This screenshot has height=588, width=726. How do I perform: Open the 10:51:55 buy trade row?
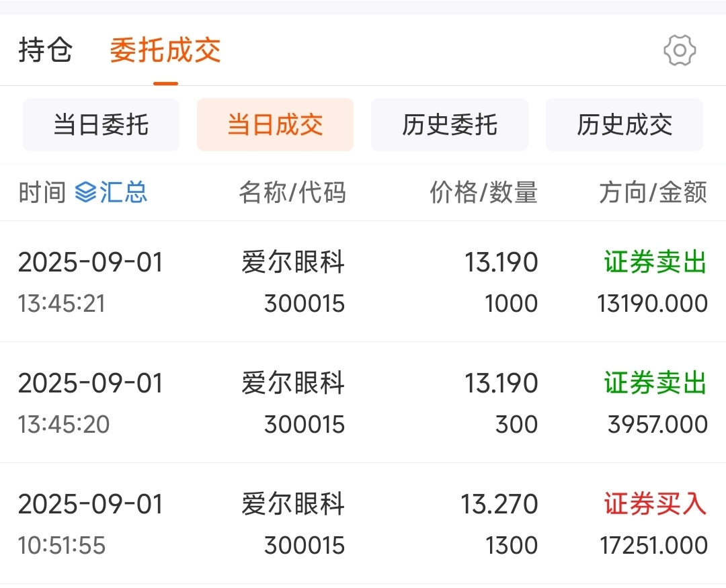coord(363,523)
